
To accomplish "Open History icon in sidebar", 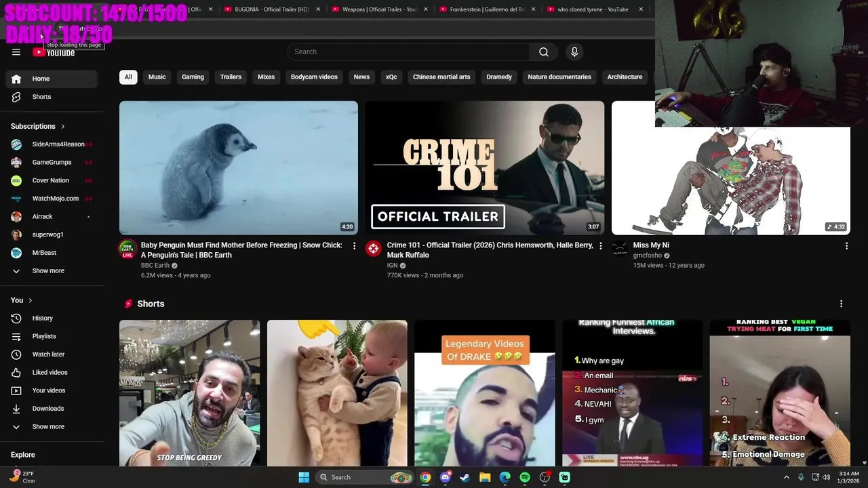I will [x=16, y=318].
